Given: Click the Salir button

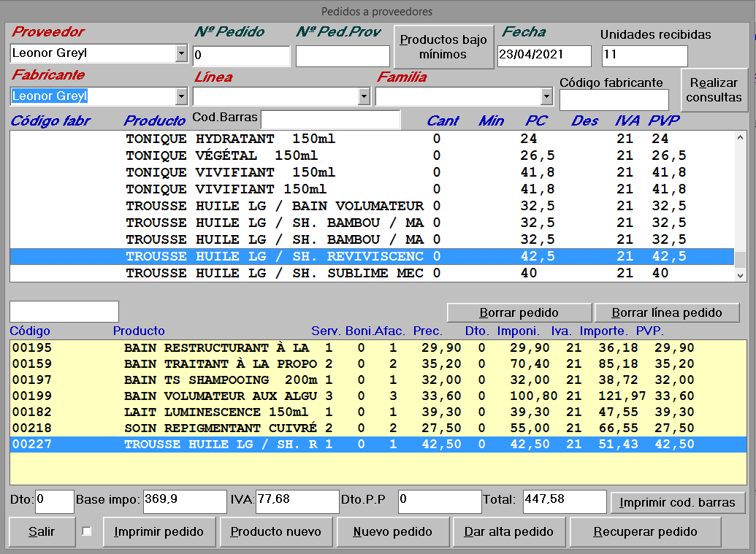Looking at the screenshot, I should click(x=42, y=532).
